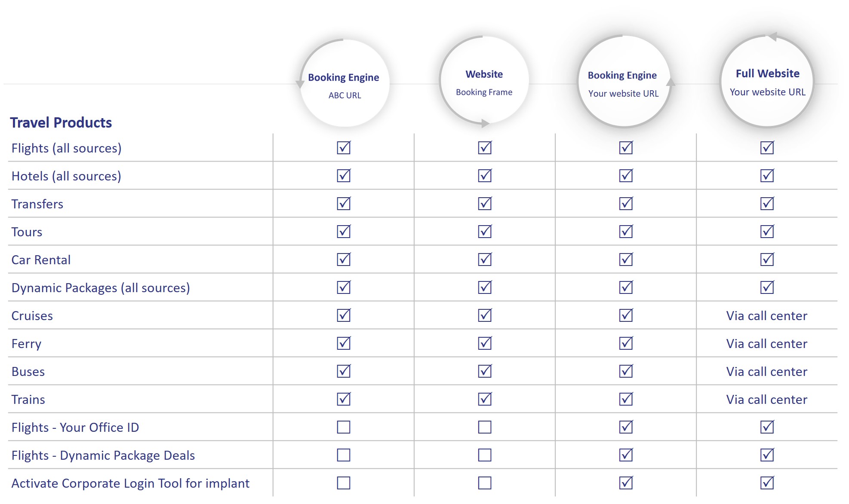Toggle Car Rental checkbox in Full Website column

[x=767, y=260]
